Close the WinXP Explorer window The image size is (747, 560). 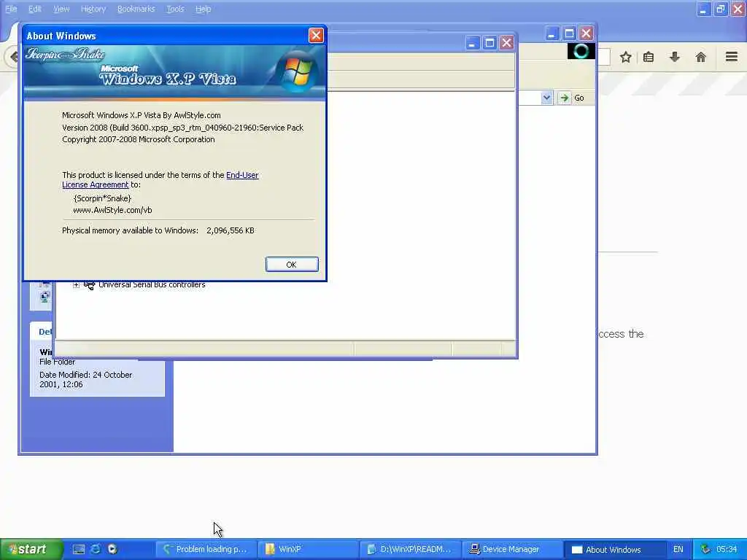(x=586, y=34)
